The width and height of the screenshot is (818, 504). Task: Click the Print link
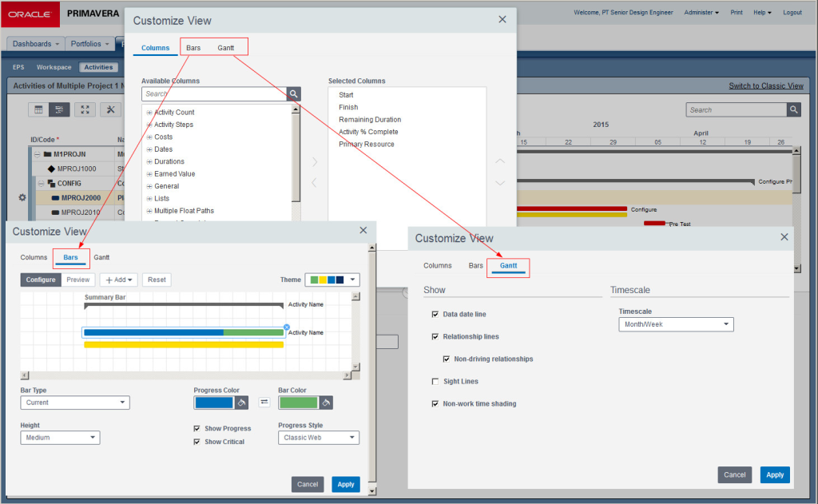[x=736, y=13]
